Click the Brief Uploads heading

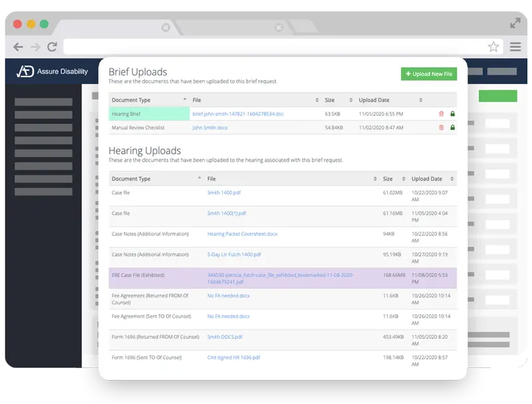coord(138,72)
